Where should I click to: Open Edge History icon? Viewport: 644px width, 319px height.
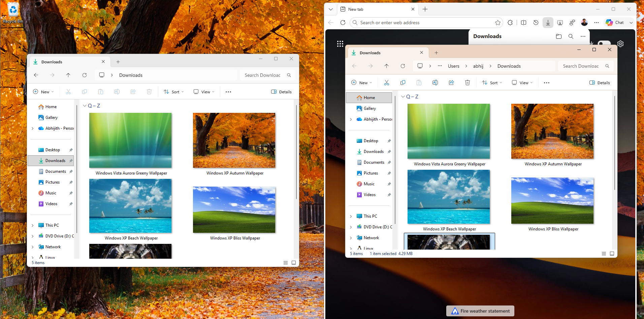click(x=536, y=23)
